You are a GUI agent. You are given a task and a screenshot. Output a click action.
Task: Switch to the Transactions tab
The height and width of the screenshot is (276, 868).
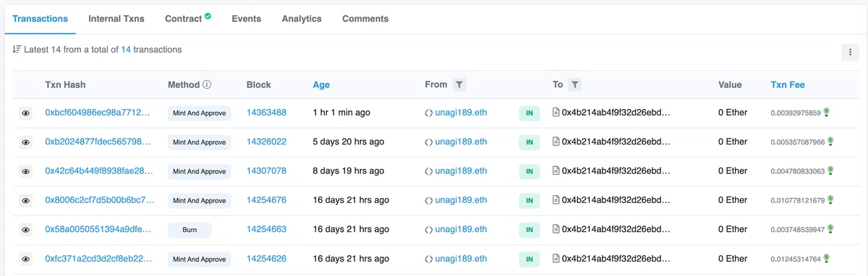(x=41, y=19)
